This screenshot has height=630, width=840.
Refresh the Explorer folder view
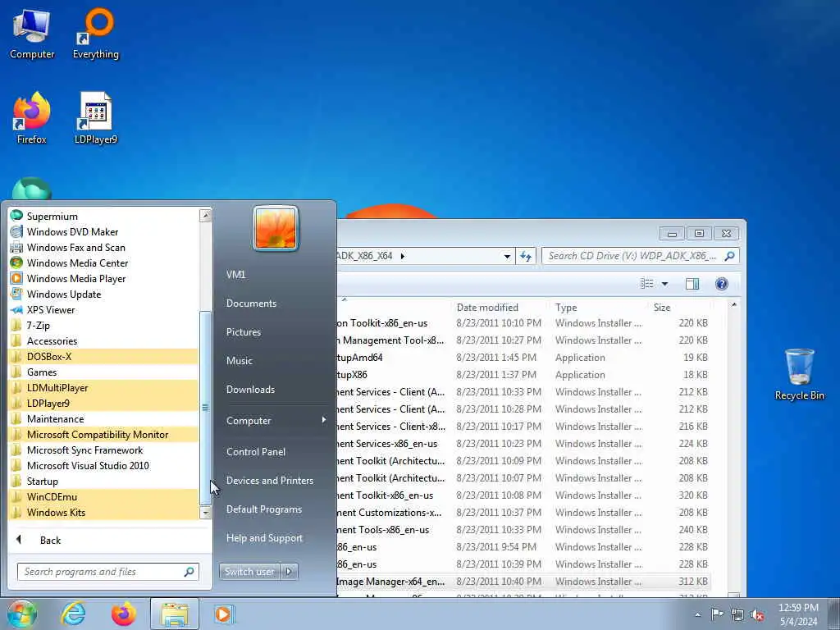pyautogui.click(x=526, y=256)
